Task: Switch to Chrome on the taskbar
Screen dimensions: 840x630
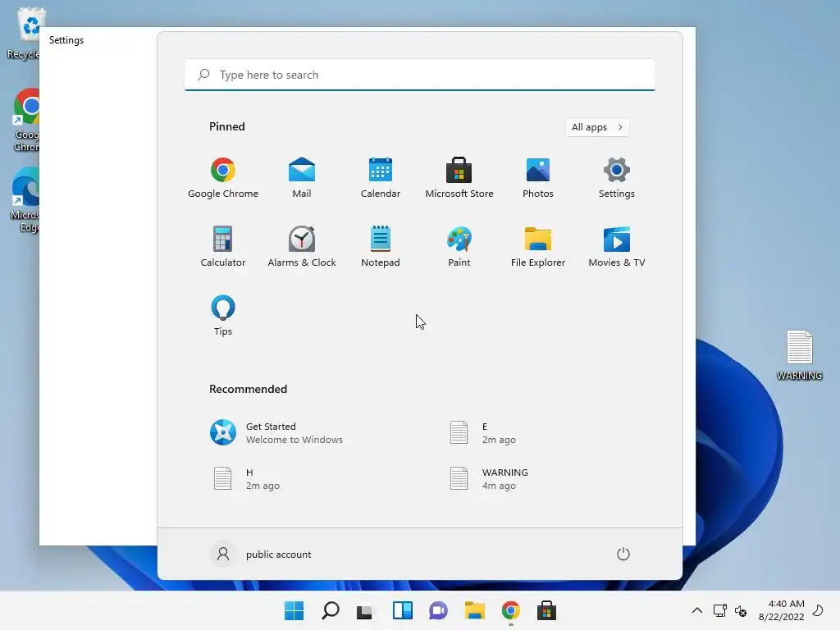Action: (x=510, y=610)
